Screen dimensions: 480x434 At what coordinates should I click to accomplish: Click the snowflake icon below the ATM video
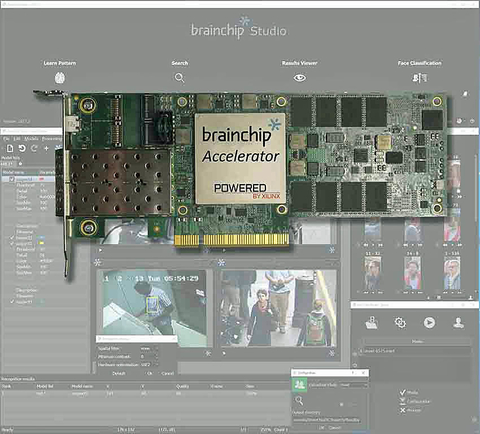208,353
